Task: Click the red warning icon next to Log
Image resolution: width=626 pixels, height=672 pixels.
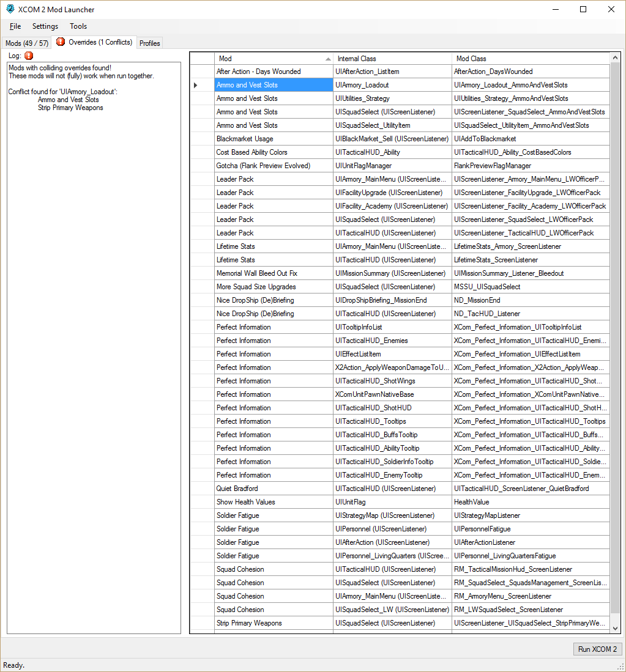Action: click(x=29, y=56)
